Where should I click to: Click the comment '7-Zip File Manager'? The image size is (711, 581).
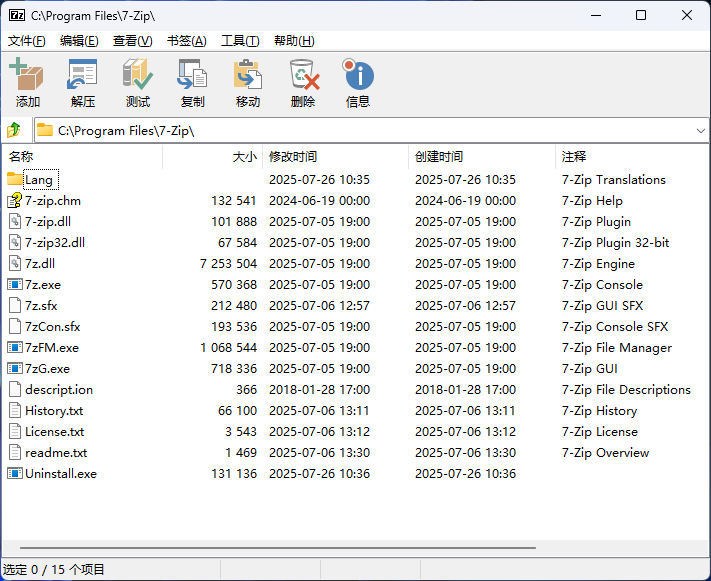click(x=617, y=347)
